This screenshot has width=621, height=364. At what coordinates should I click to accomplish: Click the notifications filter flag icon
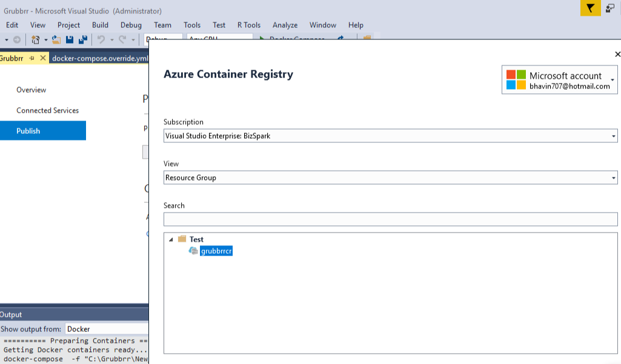(590, 8)
